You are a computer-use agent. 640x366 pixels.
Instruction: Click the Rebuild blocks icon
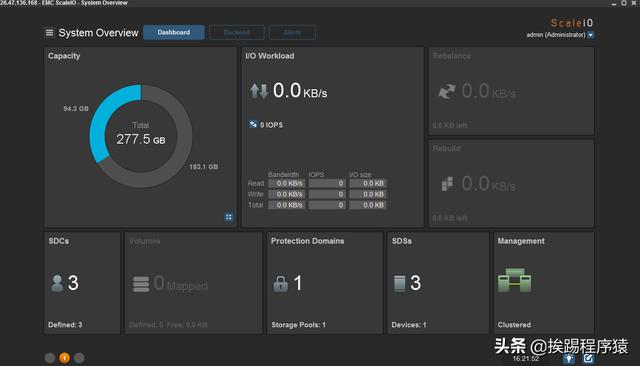click(x=447, y=184)
